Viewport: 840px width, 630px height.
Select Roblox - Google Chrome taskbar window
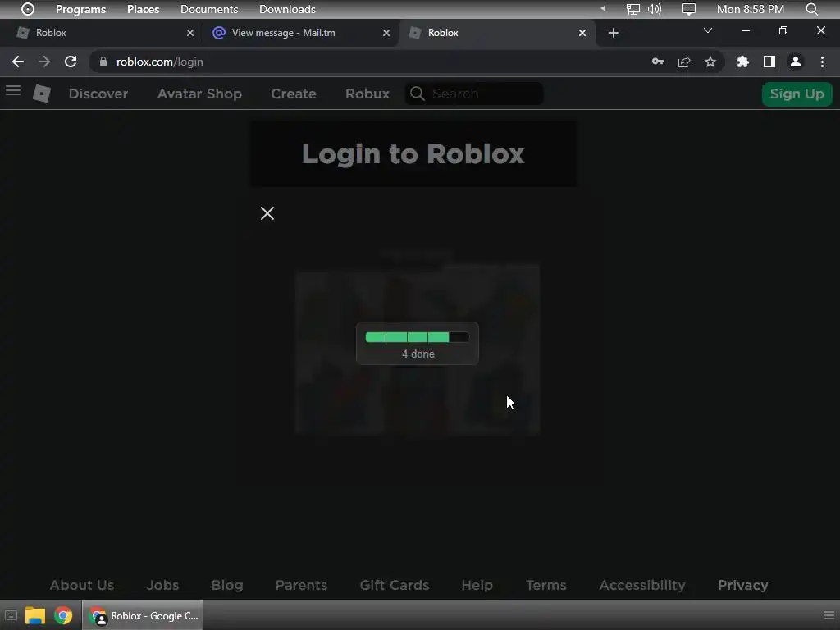pos(143,615)
